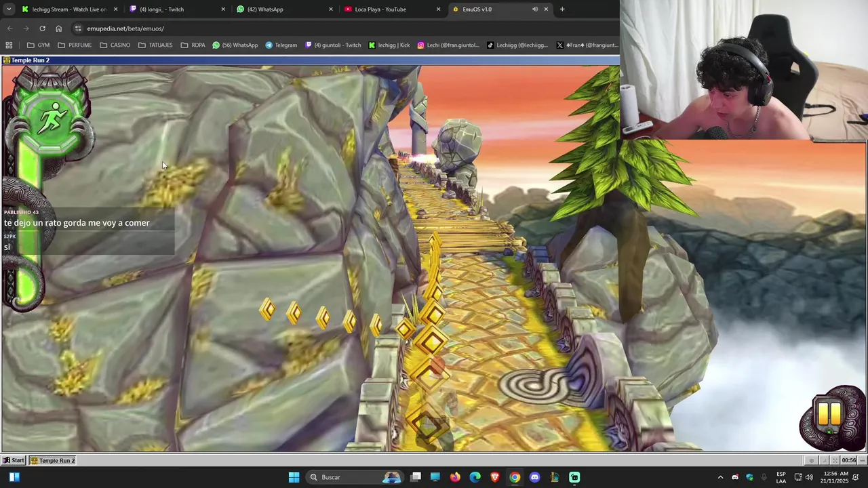
Task: Open the monitor app icon on taskbar
Action: (x=435, y=477)
